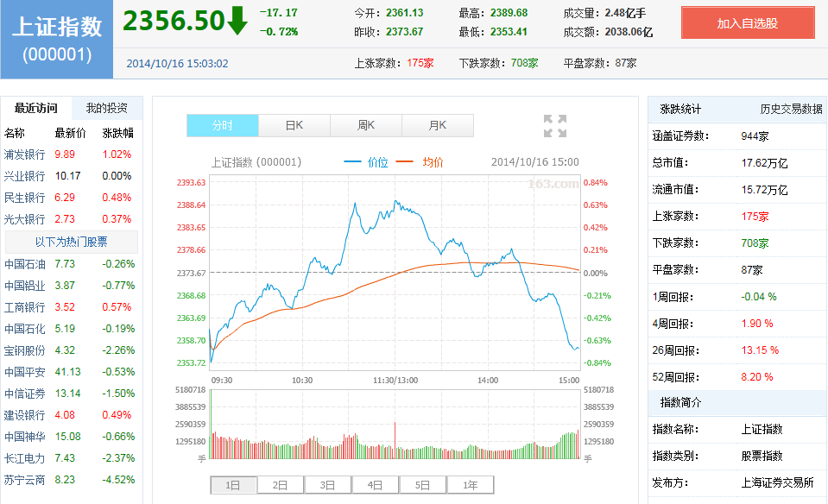Image resolution: width=828 pixels, height=504 pixels.
Task: Click the green down arrow icon
Action: [237, 21]
